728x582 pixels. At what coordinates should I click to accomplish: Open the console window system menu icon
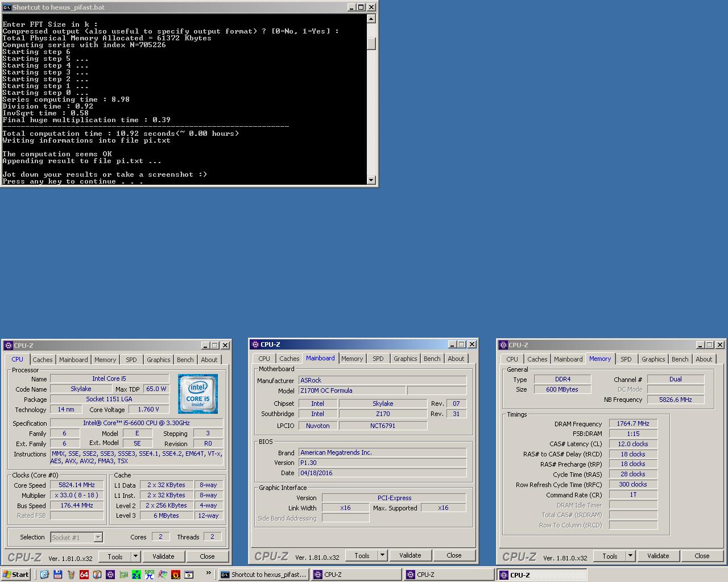[x=7, y=7]
